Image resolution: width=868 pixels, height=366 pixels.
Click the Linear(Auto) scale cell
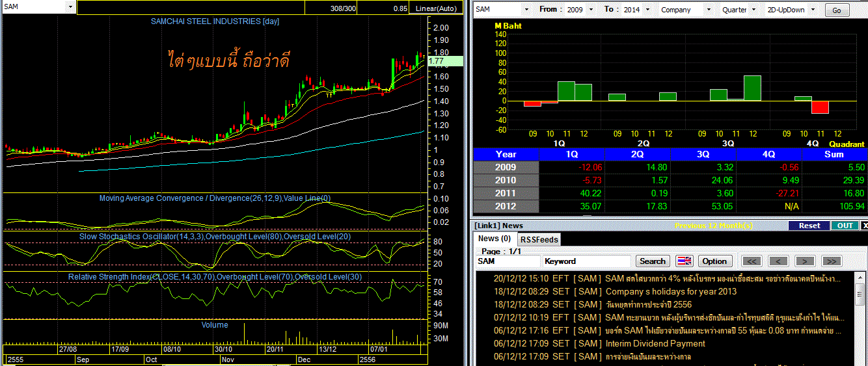click(437, 8)
